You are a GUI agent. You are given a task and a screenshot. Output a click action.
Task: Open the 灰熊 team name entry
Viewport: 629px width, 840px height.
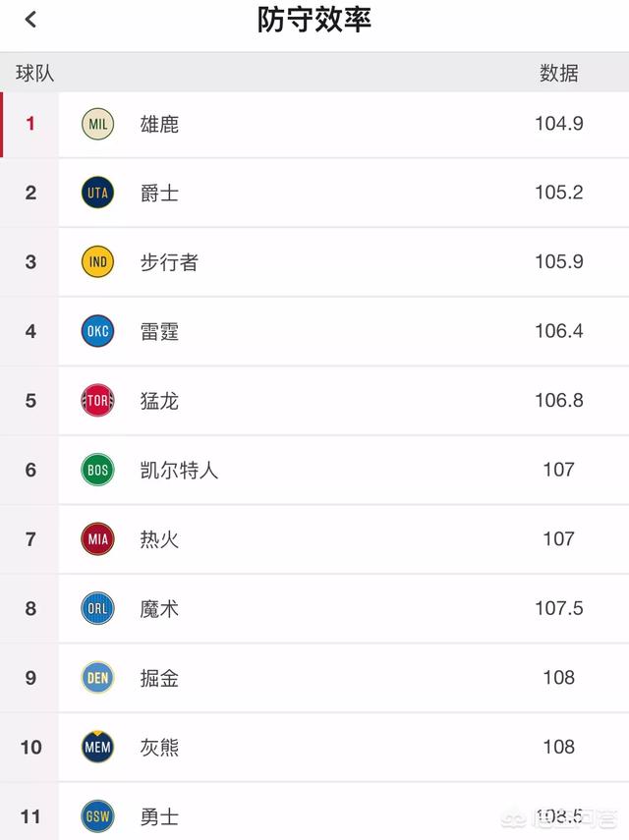point(159,747)
